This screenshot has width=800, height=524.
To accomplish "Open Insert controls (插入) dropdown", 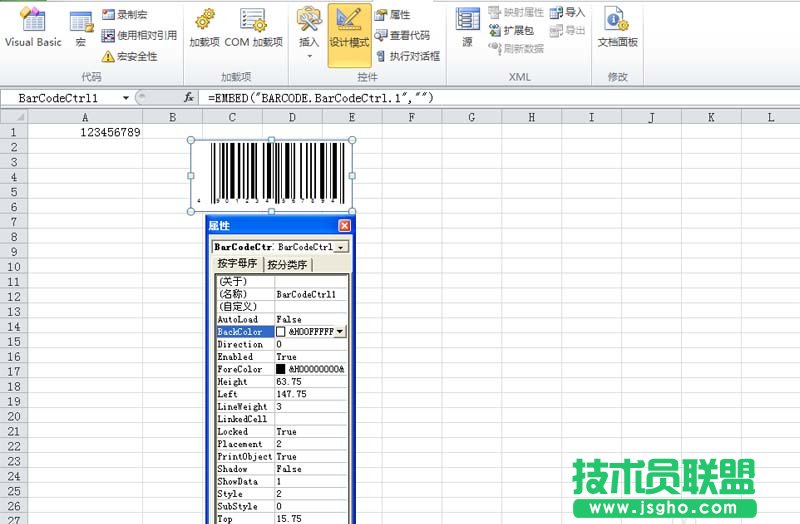I will 309,32.
